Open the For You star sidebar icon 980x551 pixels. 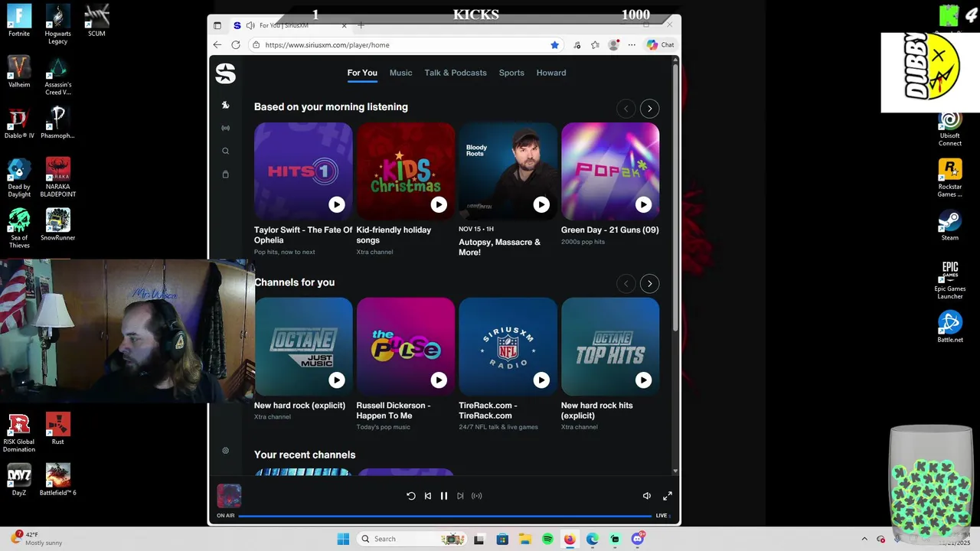pos(225,105)
